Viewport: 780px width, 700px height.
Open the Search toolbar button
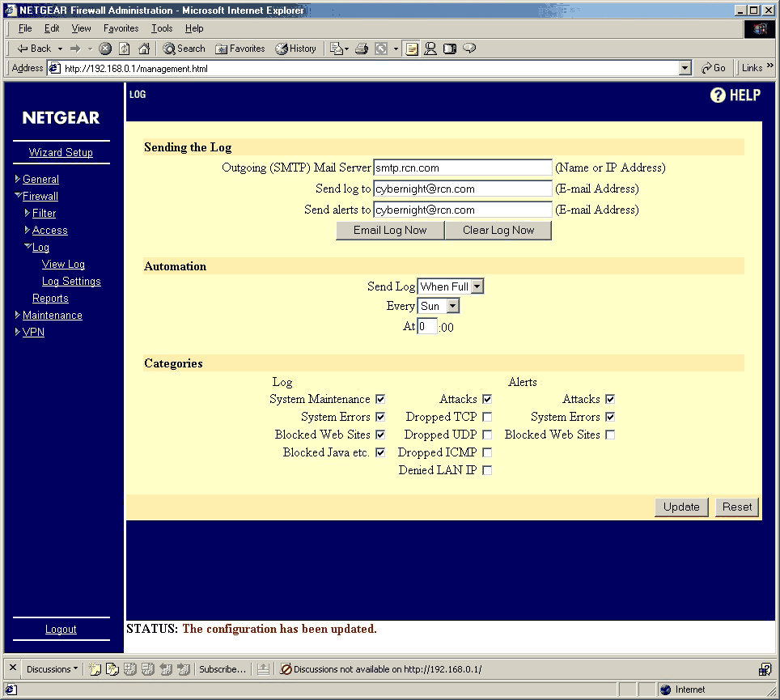pos(184,49)
